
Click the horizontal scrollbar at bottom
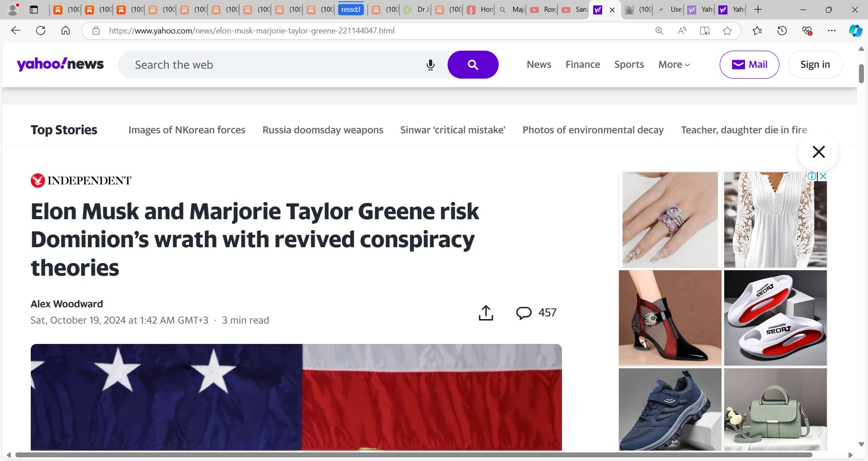coord(414,455)
